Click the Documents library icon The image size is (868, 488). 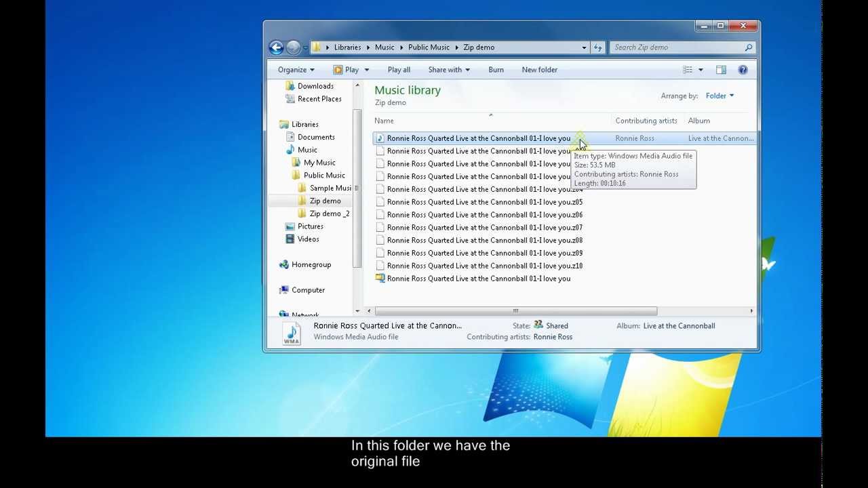290,137
